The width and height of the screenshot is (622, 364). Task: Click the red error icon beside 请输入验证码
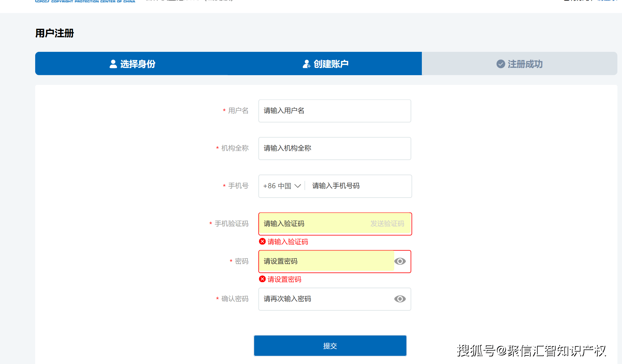(x=262, y=242)
